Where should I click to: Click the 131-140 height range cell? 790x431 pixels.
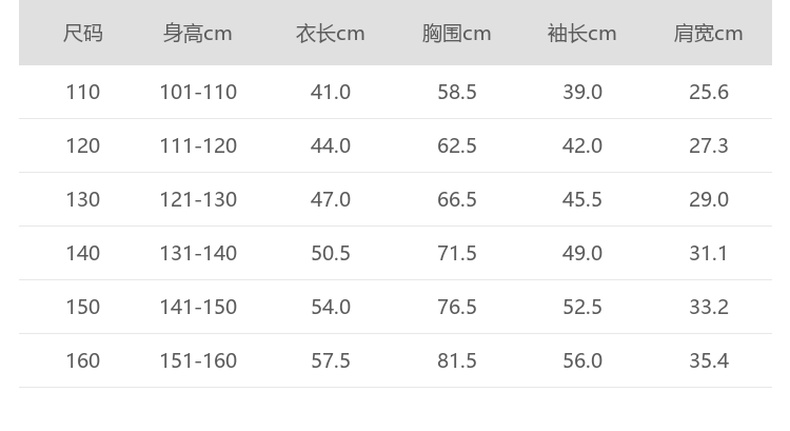pyautogui.click(x=198, y=254)
